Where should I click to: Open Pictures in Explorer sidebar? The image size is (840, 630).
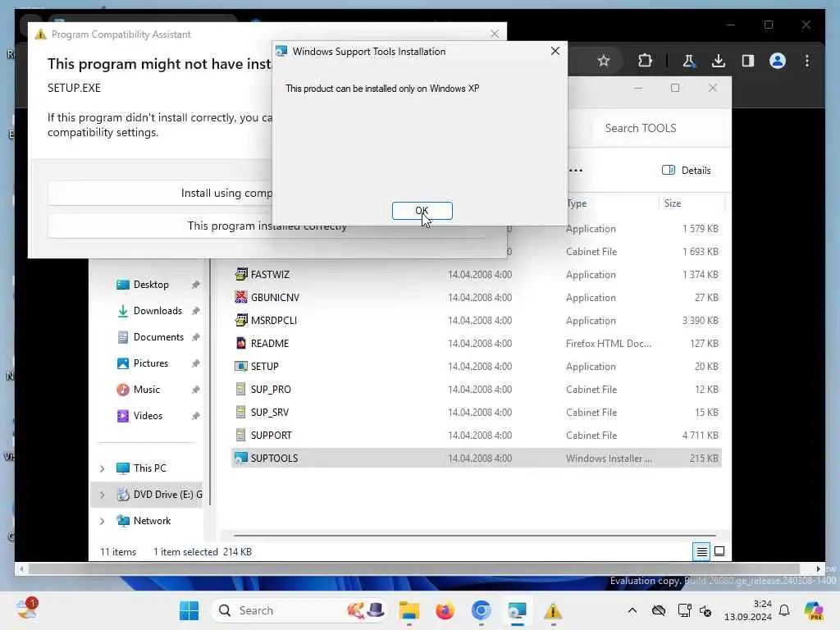pyautogui.click(x=150, y=363)
